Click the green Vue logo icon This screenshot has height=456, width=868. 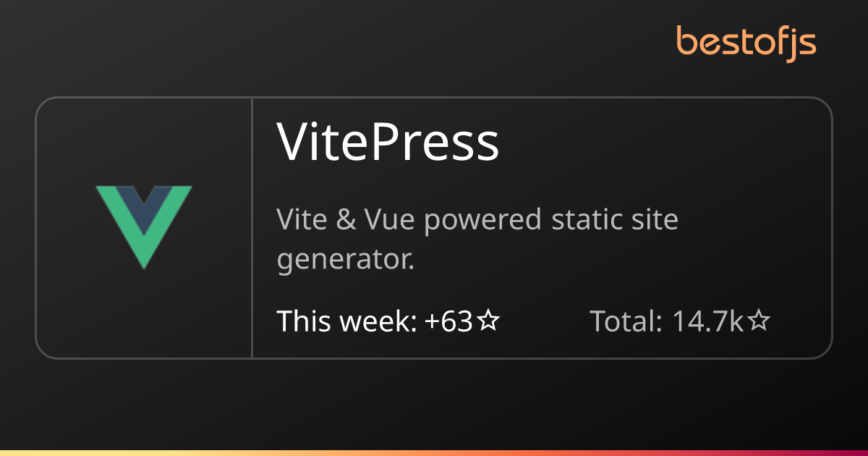(144, 227)
